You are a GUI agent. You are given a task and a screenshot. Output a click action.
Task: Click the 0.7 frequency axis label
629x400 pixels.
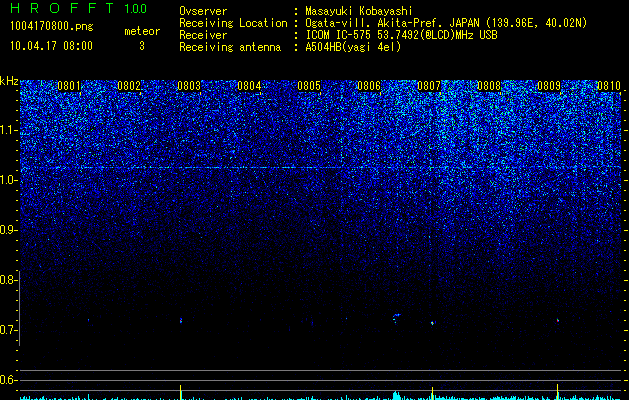click(9, 330)
